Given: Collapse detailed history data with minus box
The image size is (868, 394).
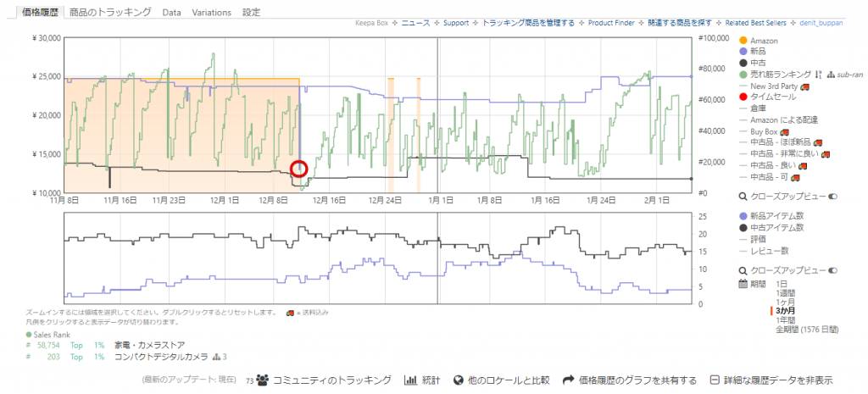Looking at the screenshot, I should click(x=715, y=380).
